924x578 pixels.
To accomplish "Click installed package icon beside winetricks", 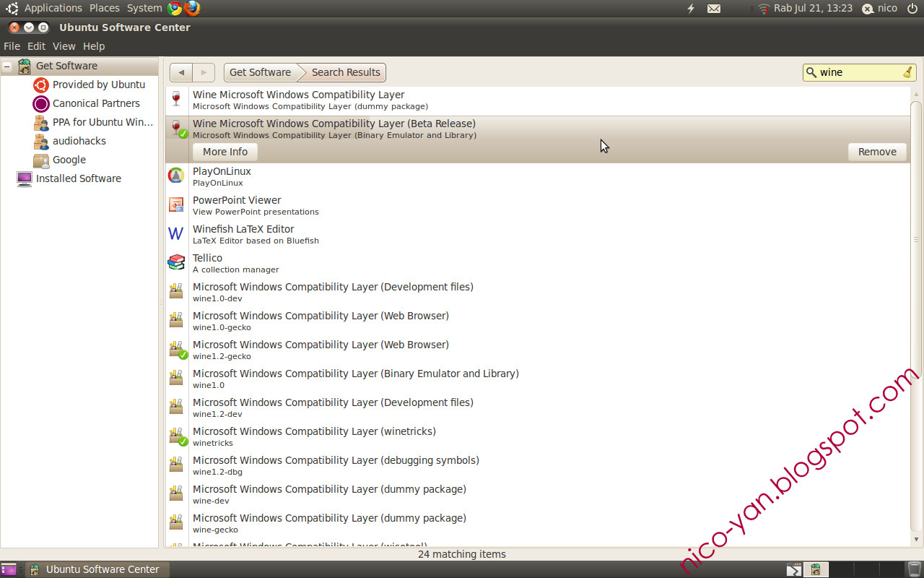I will click(178, 436).
